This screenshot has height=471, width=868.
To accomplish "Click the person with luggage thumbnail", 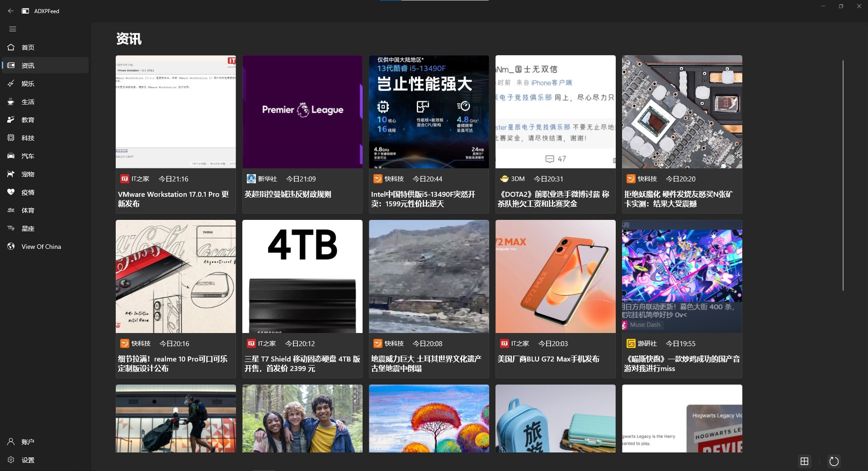I will (x=176, y=419).
